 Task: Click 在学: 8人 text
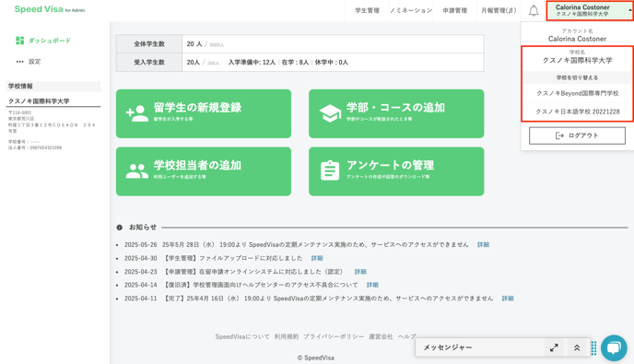pyautogui.click(x=295, y=63)
